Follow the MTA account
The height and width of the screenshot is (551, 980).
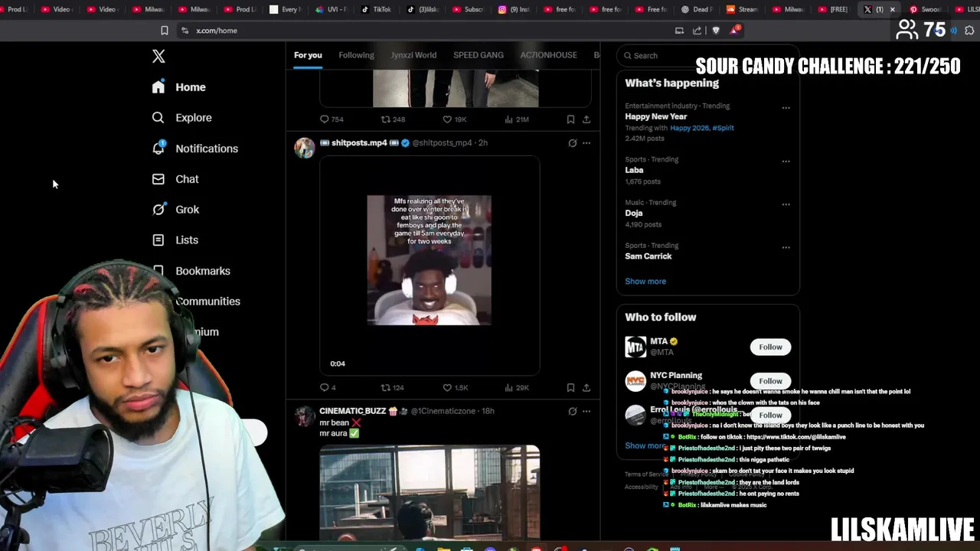click(x=770, y=347)
